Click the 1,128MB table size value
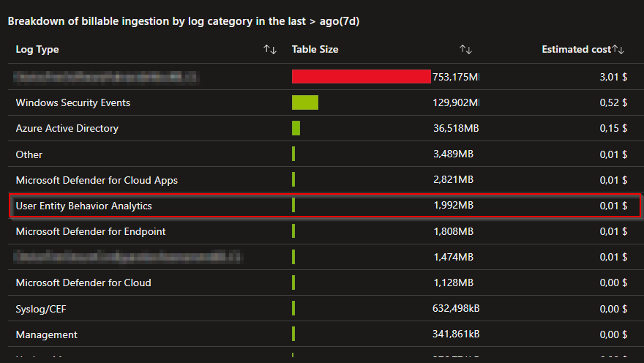The height and width of the screenshot is (363, 644). 454,282
